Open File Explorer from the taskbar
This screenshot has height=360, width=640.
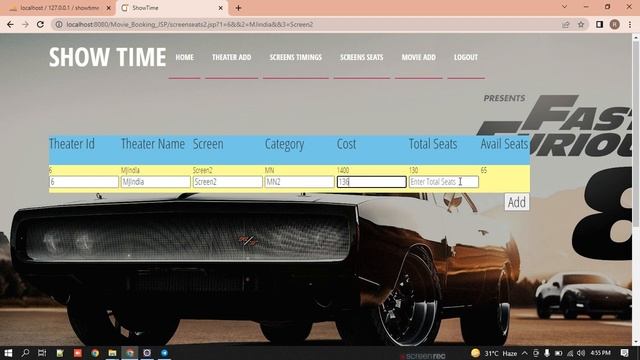[112, 353]
